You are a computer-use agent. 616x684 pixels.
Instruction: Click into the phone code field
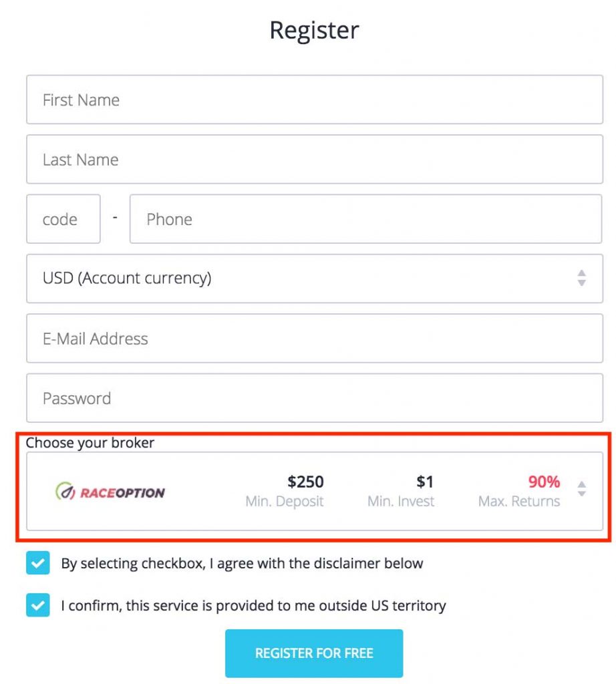tap(63, 219)
